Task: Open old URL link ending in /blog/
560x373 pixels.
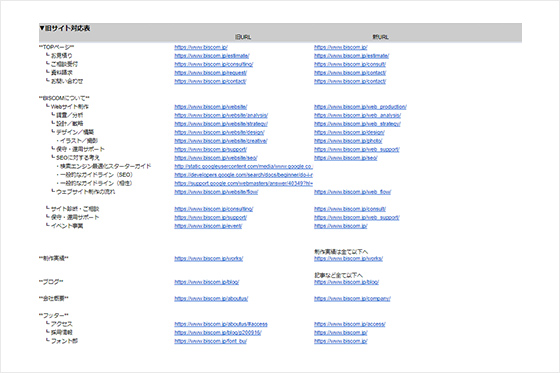Action: coord(207,282)
